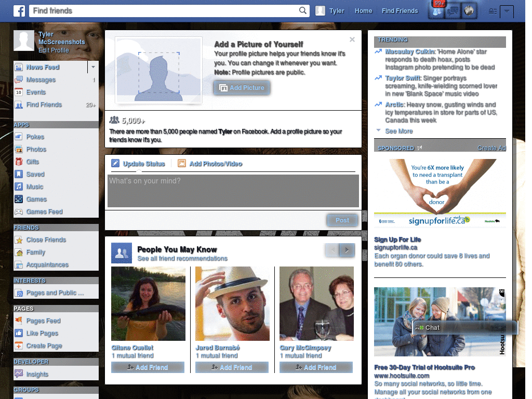
Task: Open Sign Up For Life ad link
Action: pyautogui.click(x=397, y=240)
